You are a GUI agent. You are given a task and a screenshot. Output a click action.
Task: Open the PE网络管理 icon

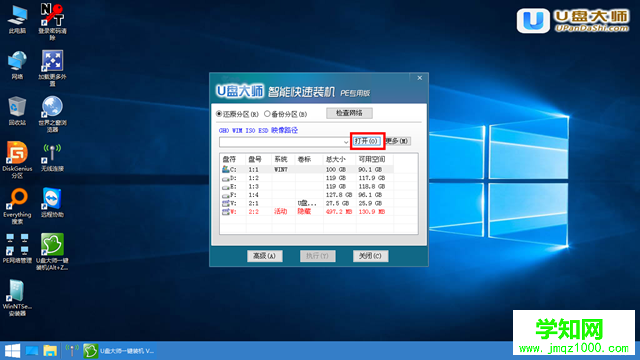17,249
